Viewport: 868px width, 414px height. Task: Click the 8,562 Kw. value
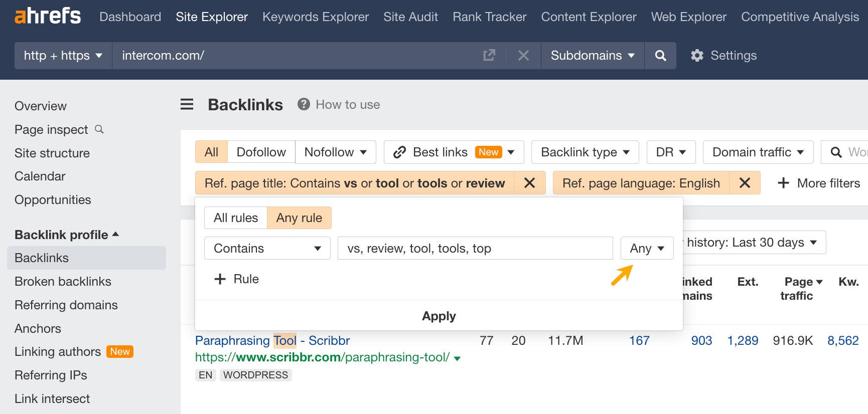point(843,340)
